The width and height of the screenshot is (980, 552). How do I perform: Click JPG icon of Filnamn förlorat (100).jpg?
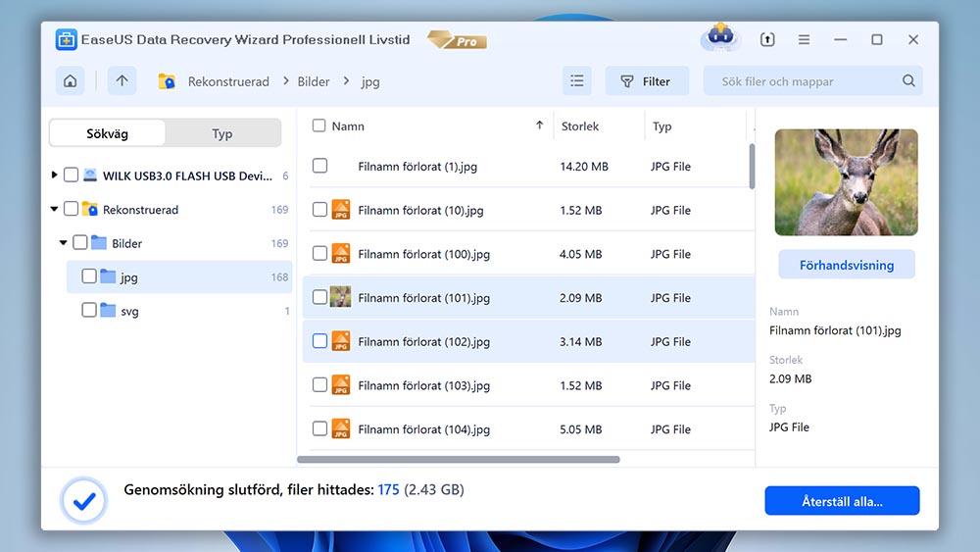(341, 253)
